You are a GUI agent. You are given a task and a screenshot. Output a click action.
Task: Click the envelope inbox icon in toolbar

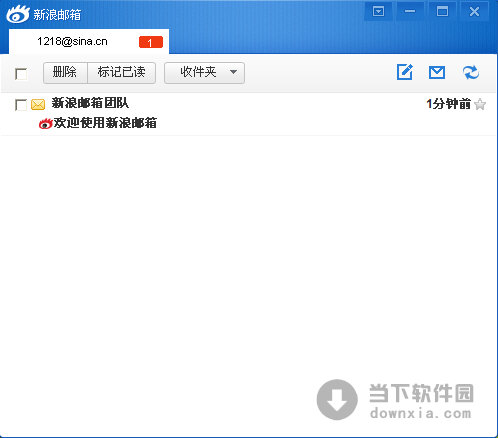tap(437, 72)
